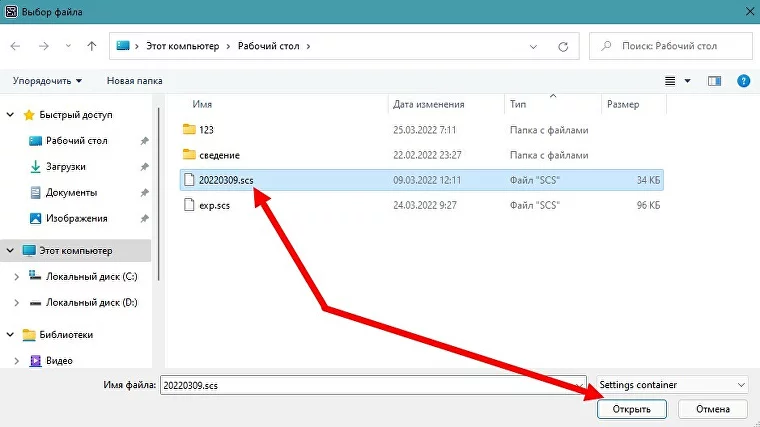
Task: Go forward with the right arrow
Action: click(x=44, y=46)
